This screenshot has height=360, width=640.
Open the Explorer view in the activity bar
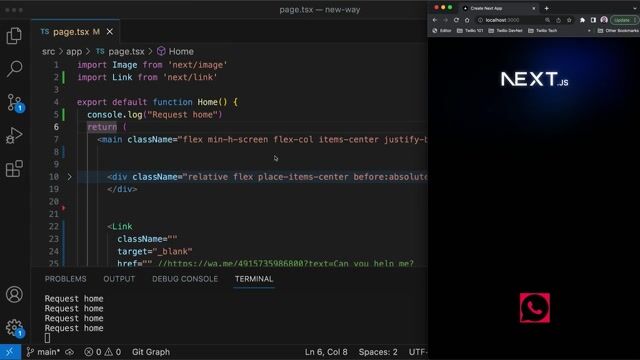[x=14, y=36]
